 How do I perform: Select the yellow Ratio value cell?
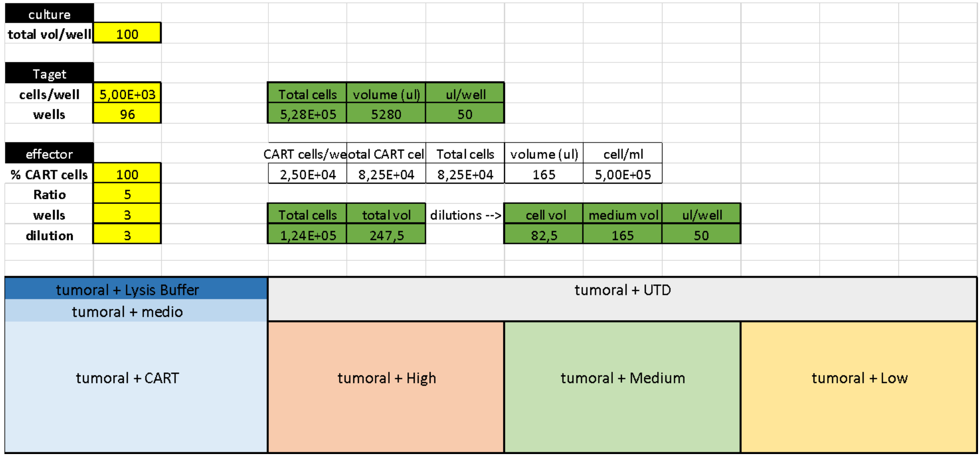point(127,194)
